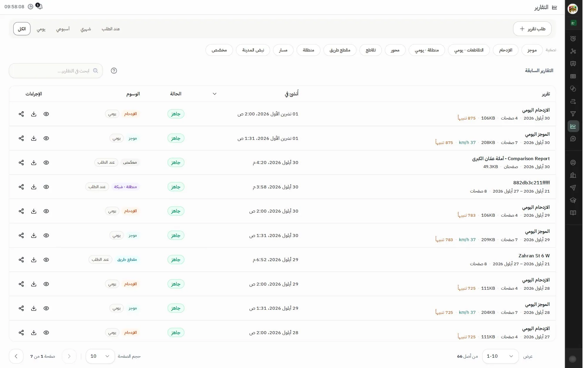Click the Comparison Report title text

pos(511,159)
